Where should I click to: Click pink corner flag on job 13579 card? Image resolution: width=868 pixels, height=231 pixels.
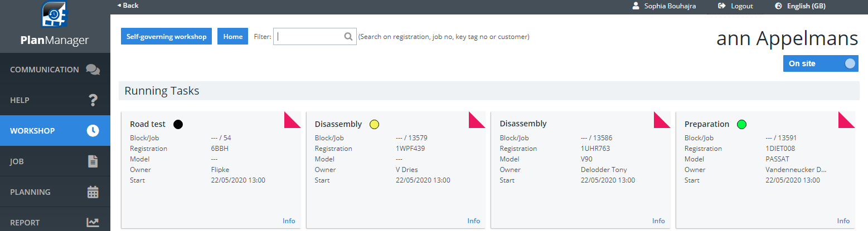tap(477, 120)
